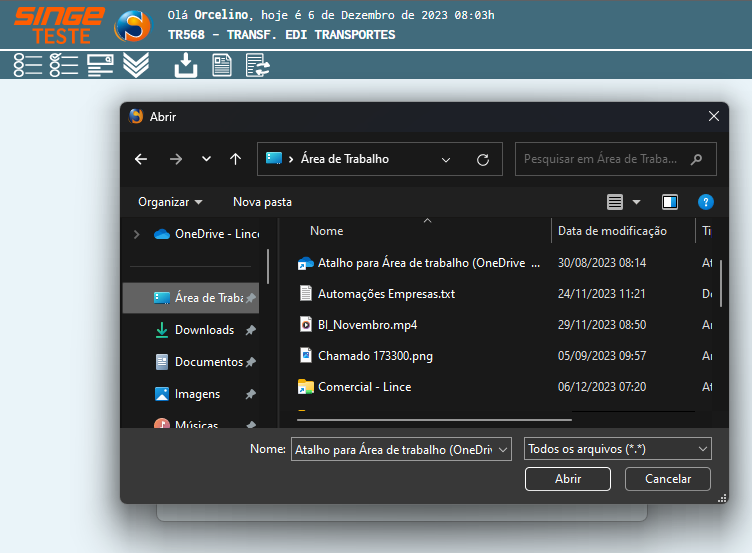The width and height of the screenshot is (752, 553).
Task: Click the Comercial - Lince folder icon
Action: point(306,387)
